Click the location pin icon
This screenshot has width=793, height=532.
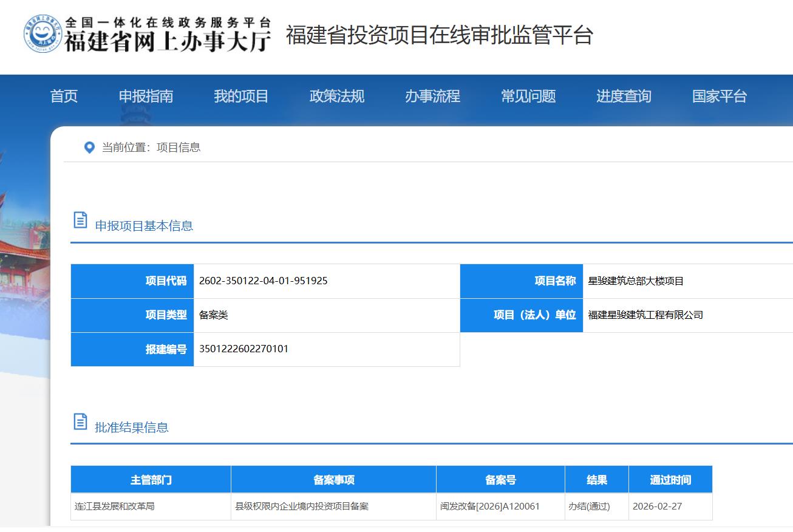click(x=89, y=148)
